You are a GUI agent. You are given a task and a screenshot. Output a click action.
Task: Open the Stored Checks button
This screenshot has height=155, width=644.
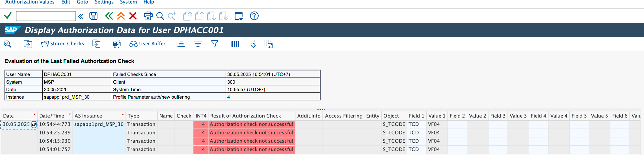pos(62,44)
